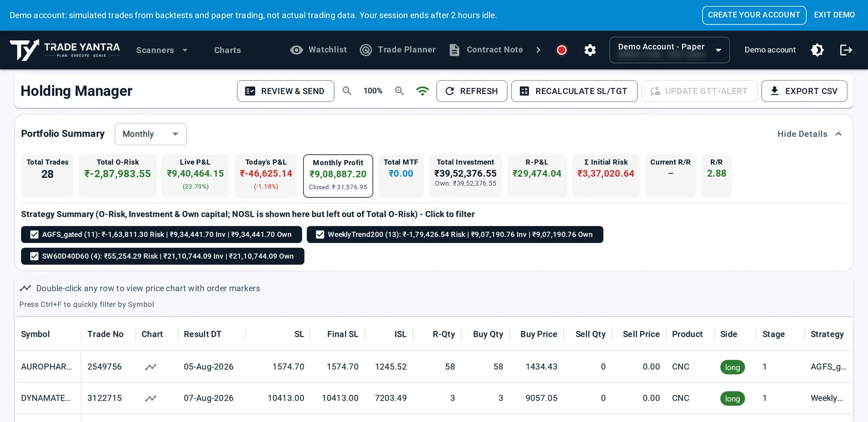Click the green Wi-Fi connection icon

tap(423, 91)
